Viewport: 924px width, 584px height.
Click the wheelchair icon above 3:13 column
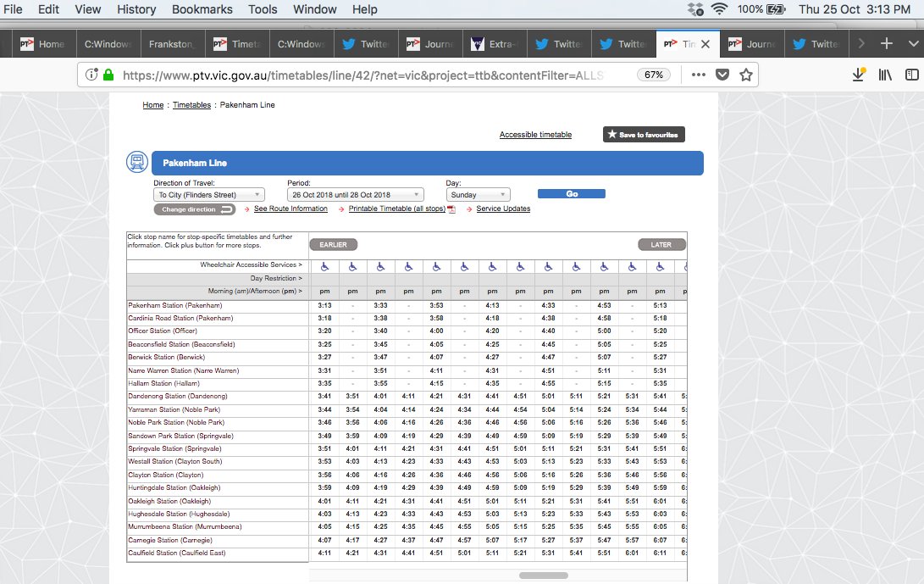[324, 267]
